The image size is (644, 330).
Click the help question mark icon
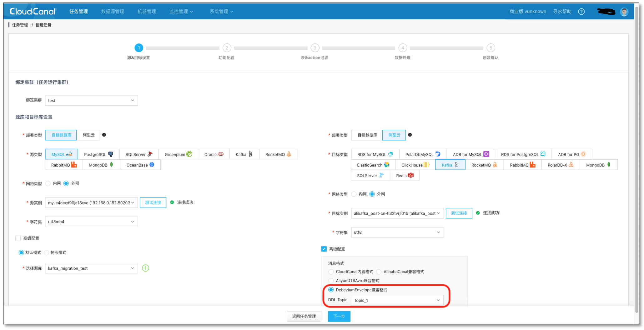click(581, 12)
